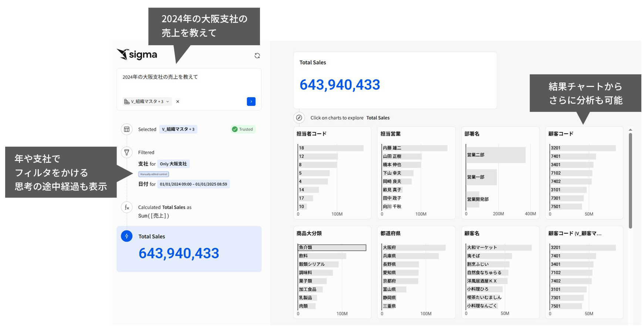
Task: Click the blue send arrow button
Action: (251, 101)
